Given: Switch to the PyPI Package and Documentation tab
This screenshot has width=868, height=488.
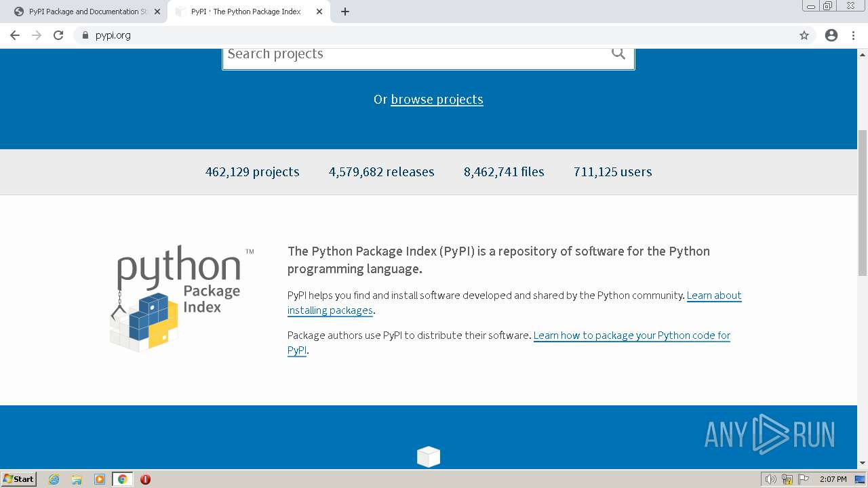Looking at the screenshot, I should click(x=87, y=12).
